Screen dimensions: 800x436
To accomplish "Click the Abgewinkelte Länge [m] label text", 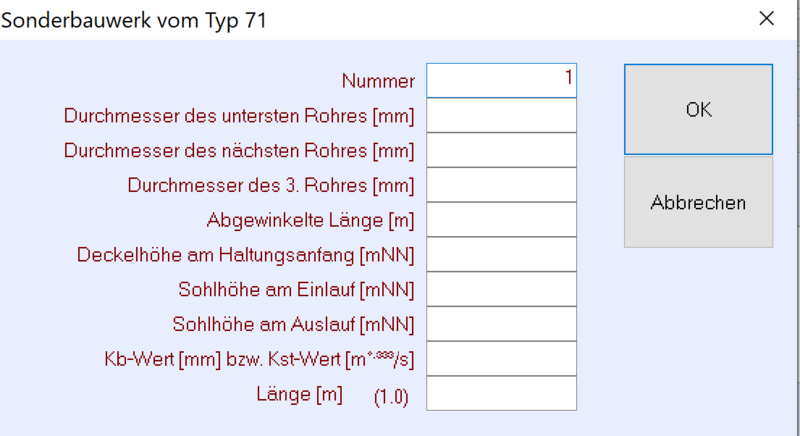I will coord(310,220).
